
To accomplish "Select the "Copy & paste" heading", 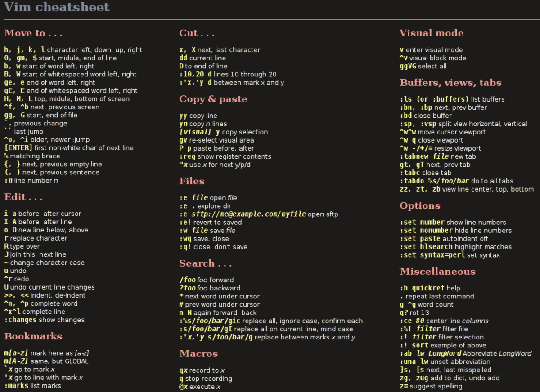I will (x=213, y=99).
